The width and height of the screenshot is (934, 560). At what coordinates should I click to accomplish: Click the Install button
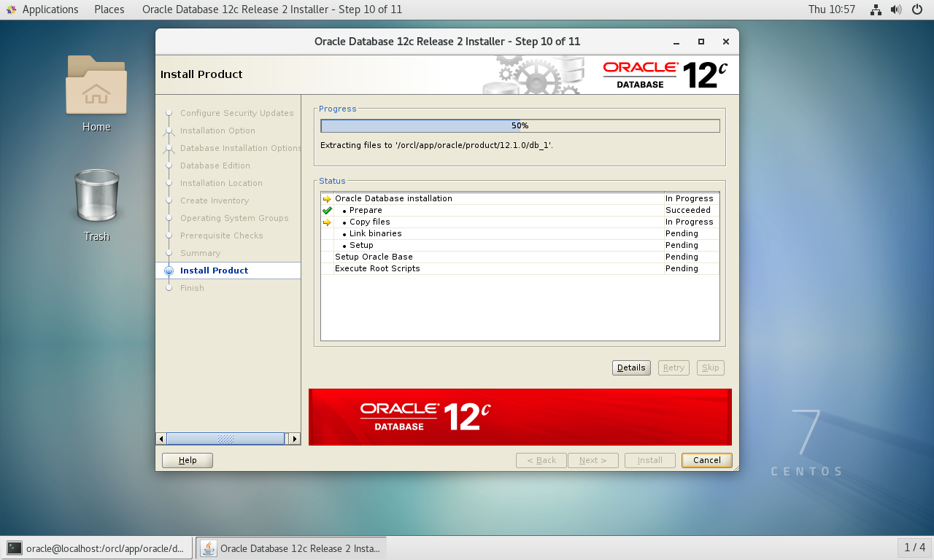tap(650, 460)
